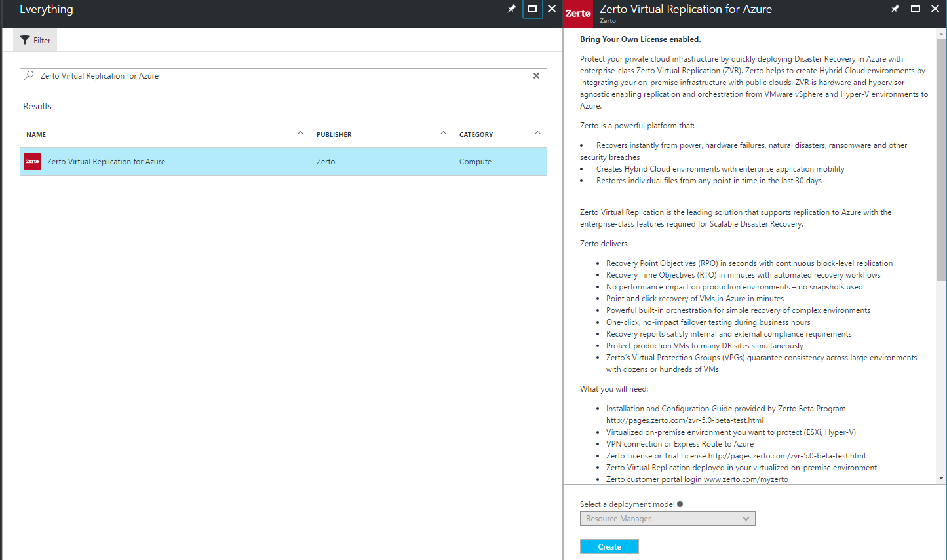Close the Everything blade

pos(552,9)
